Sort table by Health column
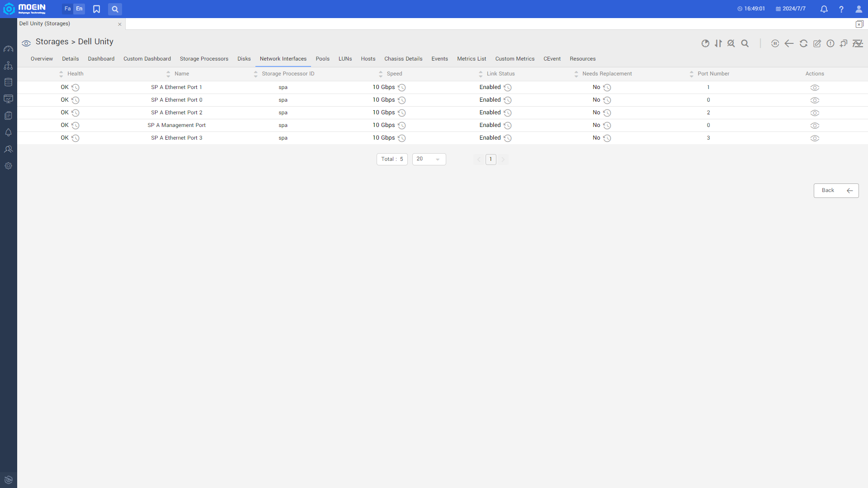Image resolution: width=868 pixels, height=488 pixels. tap(61, 74)
